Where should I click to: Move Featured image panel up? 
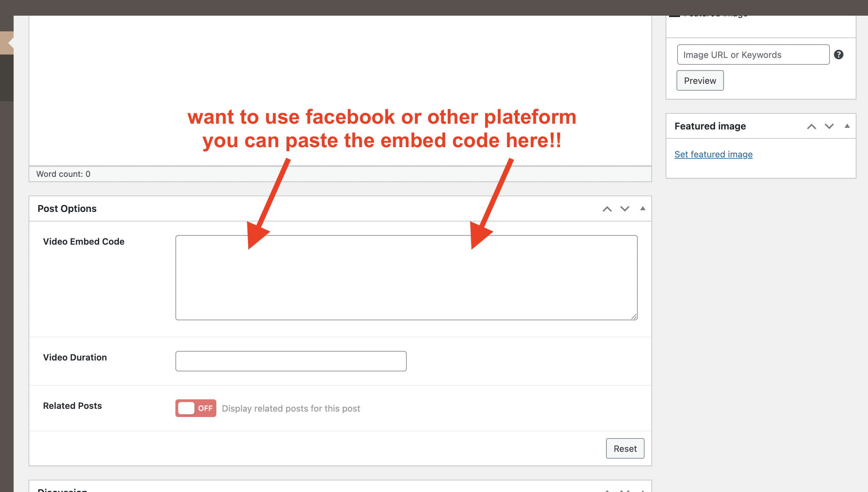pyautogui.click(x=811, y=126)
